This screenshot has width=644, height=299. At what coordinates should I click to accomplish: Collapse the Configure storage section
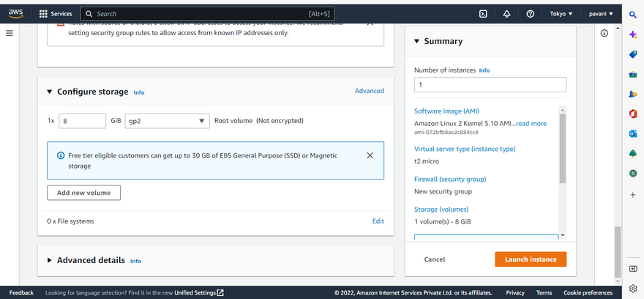(x=50, y=92)
